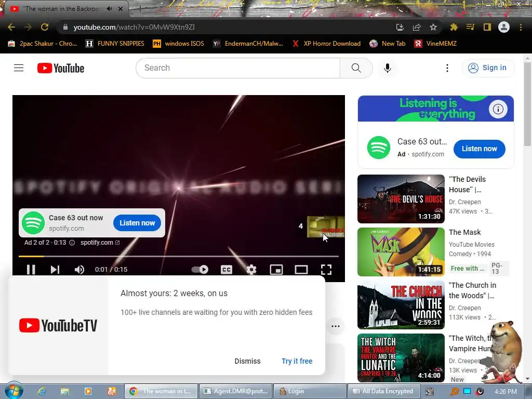
Task: Share this page via share icon
Action: click(x=417, y=27)
